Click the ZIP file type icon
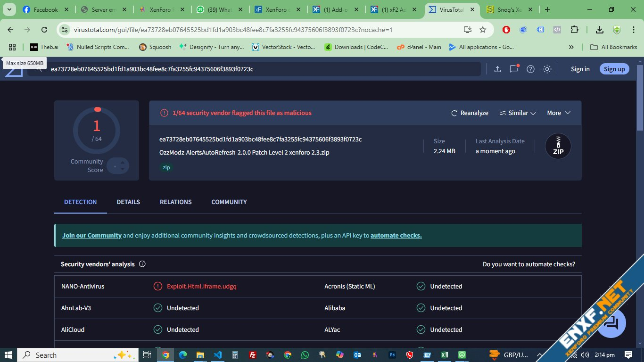Screen dimensions: 644x362 pos(558,146)
